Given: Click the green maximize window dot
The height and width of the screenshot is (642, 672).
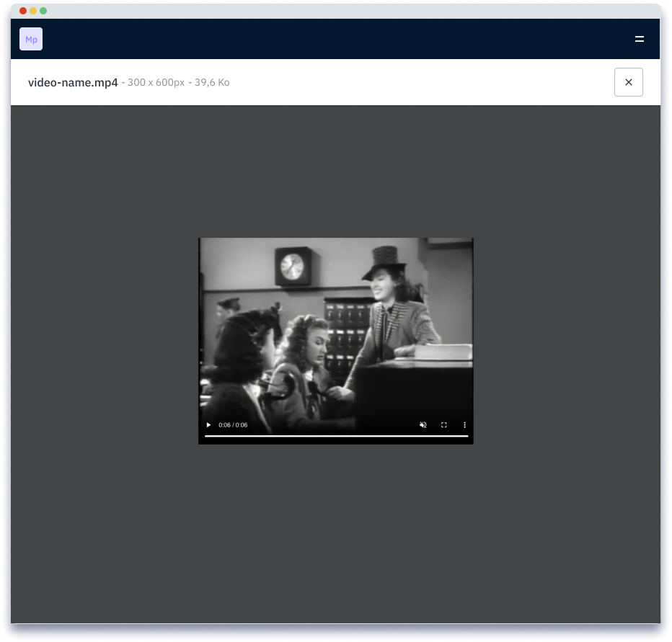Looking at the screenshot, I should pyautogui.click(x=43, y=11).
